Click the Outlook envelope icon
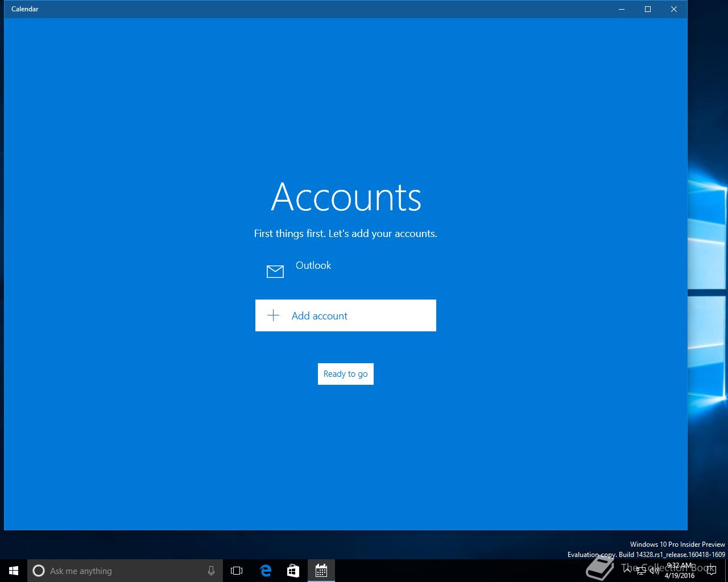 275,272
